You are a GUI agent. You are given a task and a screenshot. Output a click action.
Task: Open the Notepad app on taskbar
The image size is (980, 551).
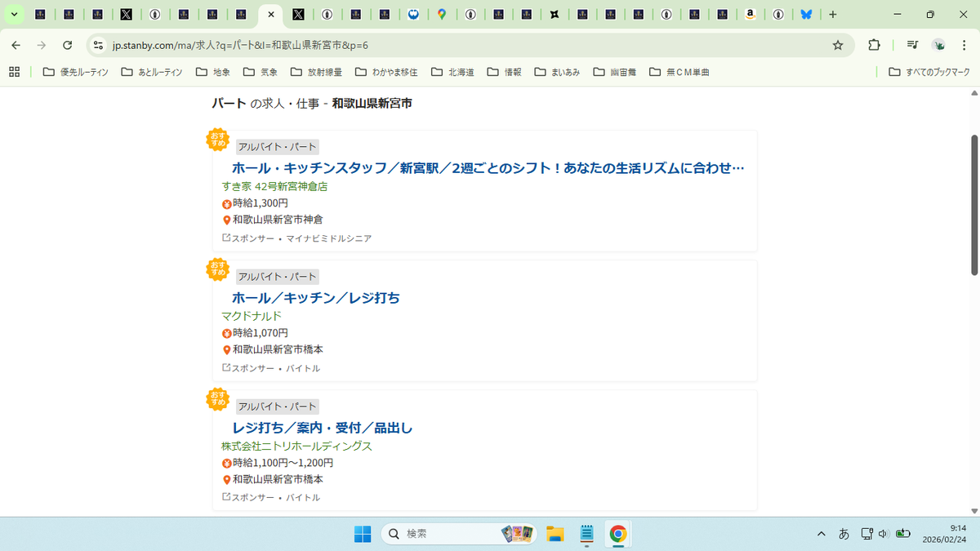[586, 534]
